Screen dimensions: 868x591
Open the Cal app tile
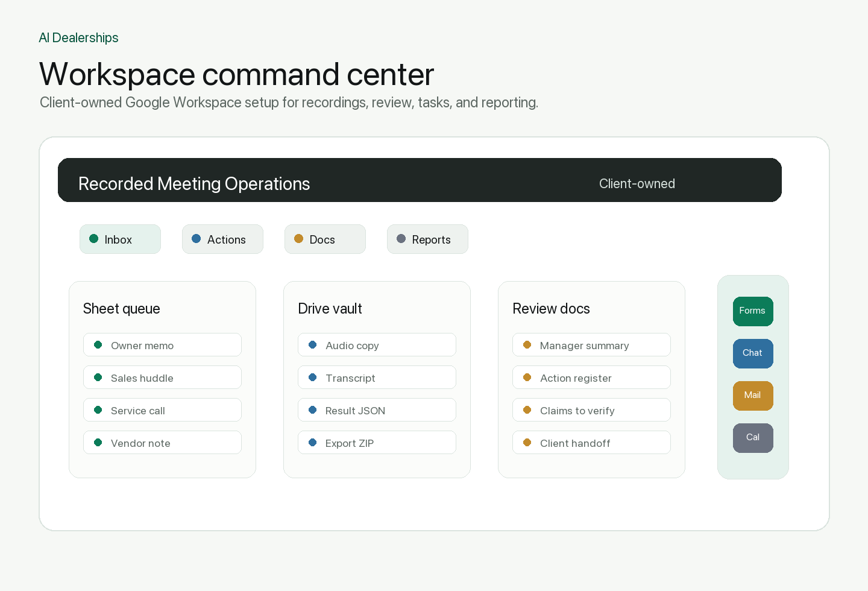pyautogui.click(x=753, y=438)
